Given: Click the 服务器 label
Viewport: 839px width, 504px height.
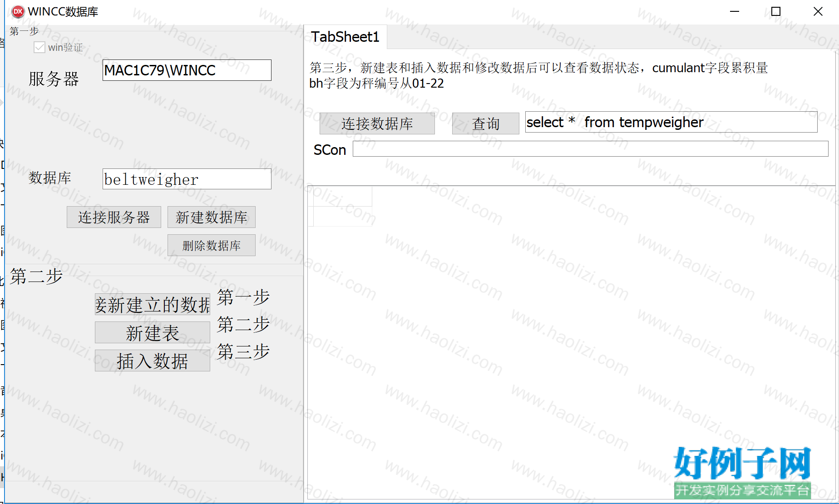Looking at the screenshot, I should pyautogui.click(x=54, y=79).
